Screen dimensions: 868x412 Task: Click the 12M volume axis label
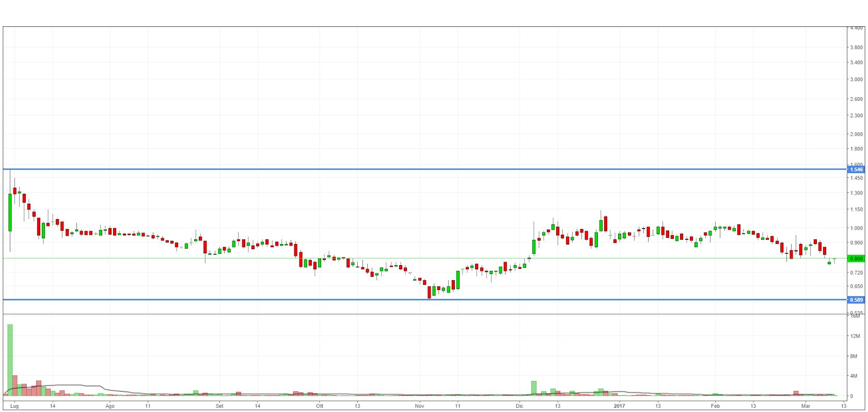(x=856, y=337)
